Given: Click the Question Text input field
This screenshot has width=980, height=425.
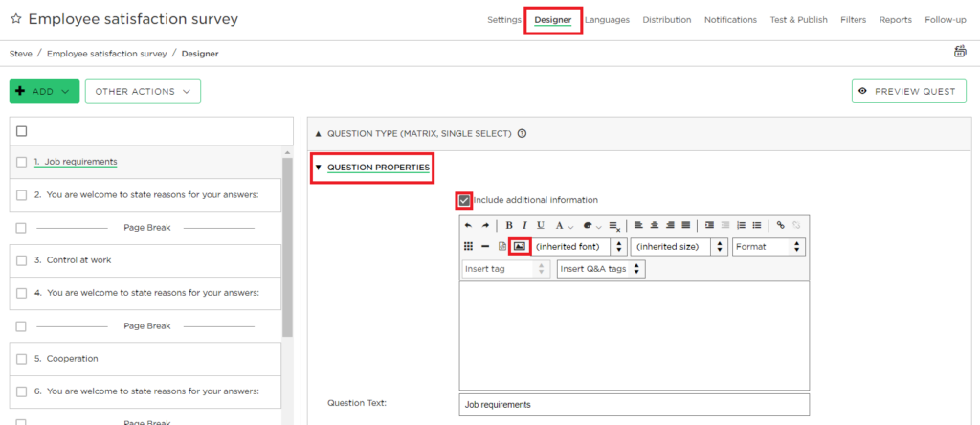Looking at the screenshot, I should click(x=634, y=404).
